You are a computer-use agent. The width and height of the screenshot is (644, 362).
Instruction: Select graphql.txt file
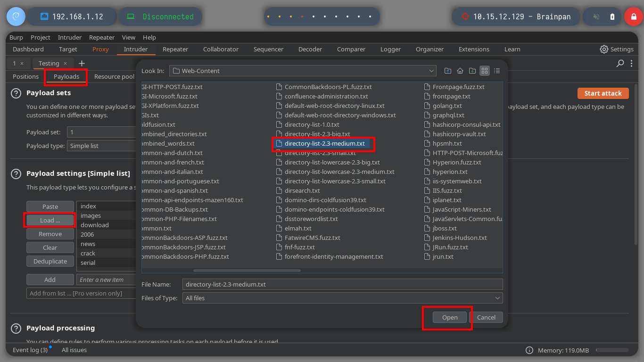coord(448,115)
